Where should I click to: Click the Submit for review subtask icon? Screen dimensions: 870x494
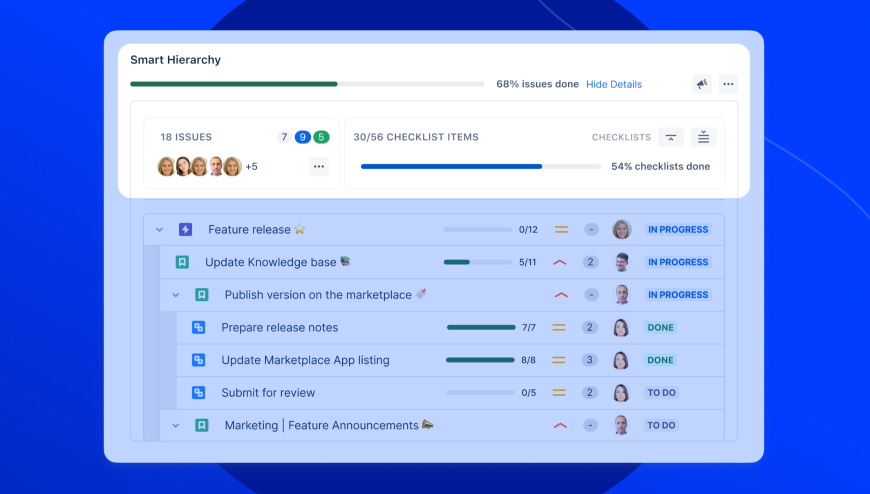click(198, 393)
